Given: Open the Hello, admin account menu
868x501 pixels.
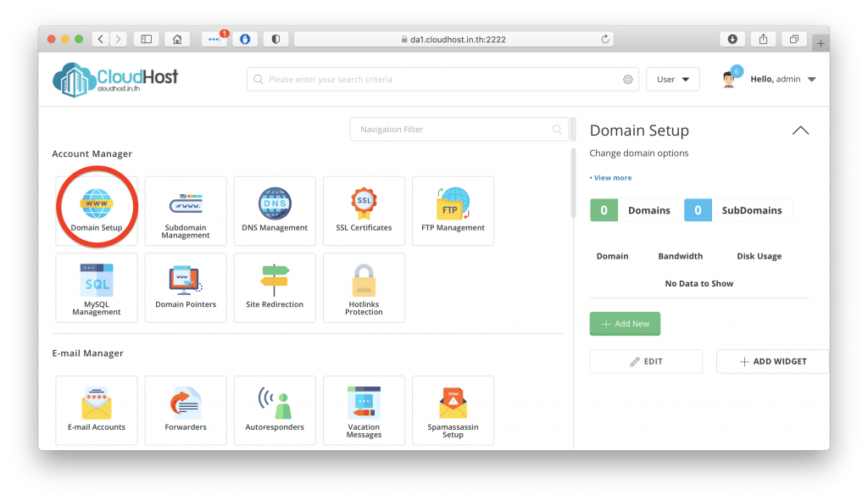Looking at the screenshot, I should coord(782,80).
